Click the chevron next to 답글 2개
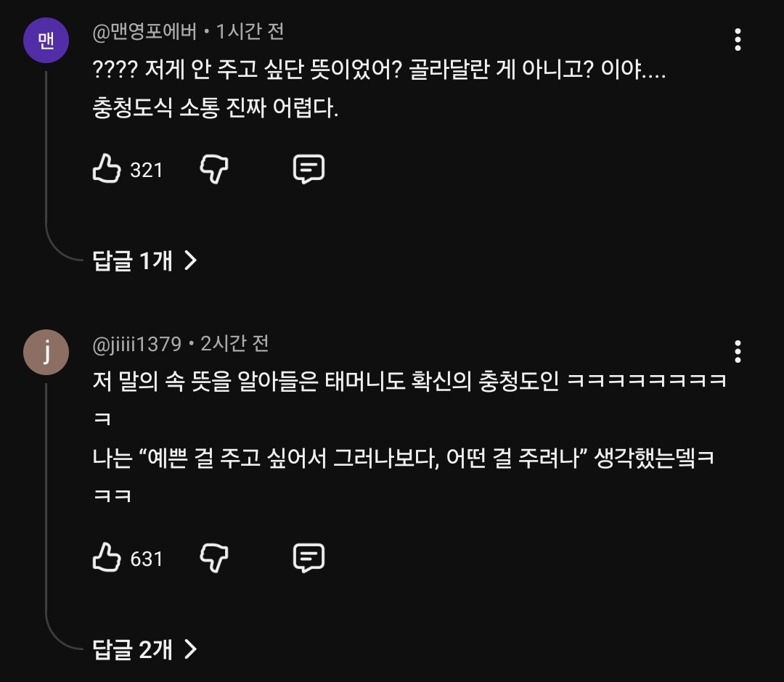Viewport: 784px width, 682px height. click(190, 649)
